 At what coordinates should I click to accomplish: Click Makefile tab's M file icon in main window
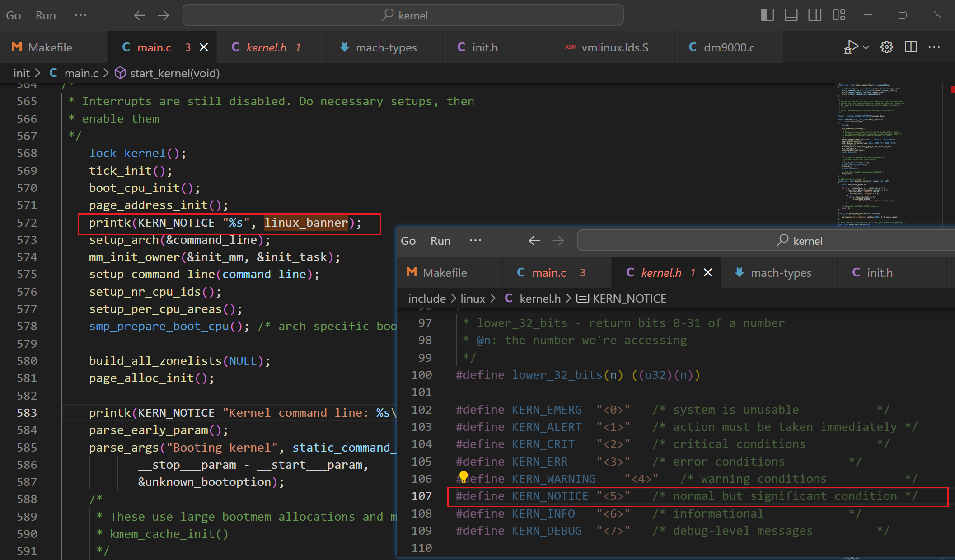pos(17,47)
